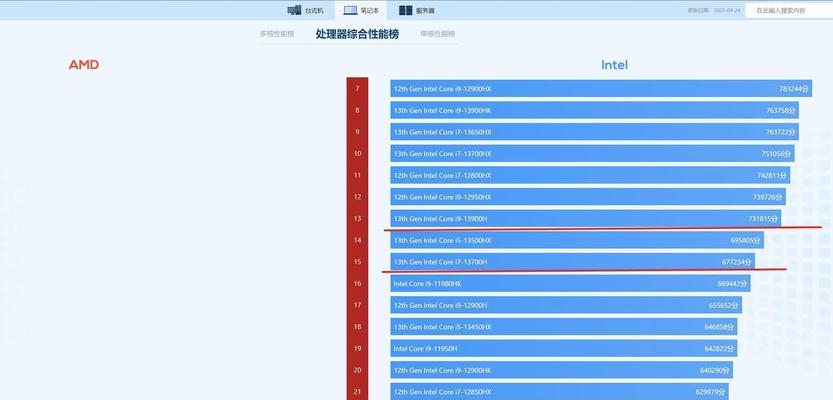This screenshot has height=400, width=833.
Task: Click the i5-13500HX bar row
Action: coord(577,240)
